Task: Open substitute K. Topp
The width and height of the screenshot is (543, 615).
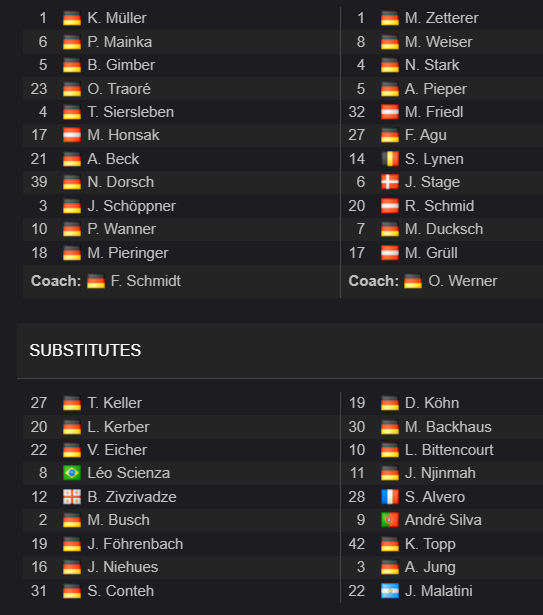Action: (x=430, y=544)
